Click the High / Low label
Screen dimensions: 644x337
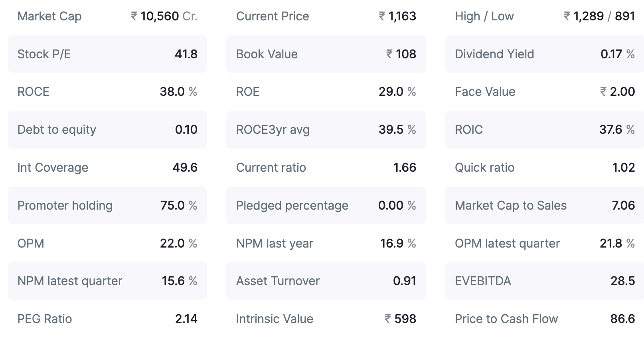point(484,16)
